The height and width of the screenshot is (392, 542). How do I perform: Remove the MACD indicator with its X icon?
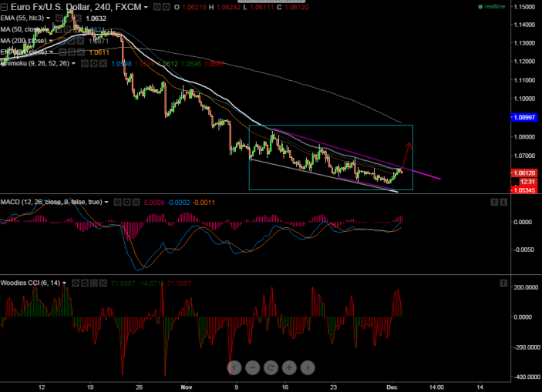tap(136, 202)
